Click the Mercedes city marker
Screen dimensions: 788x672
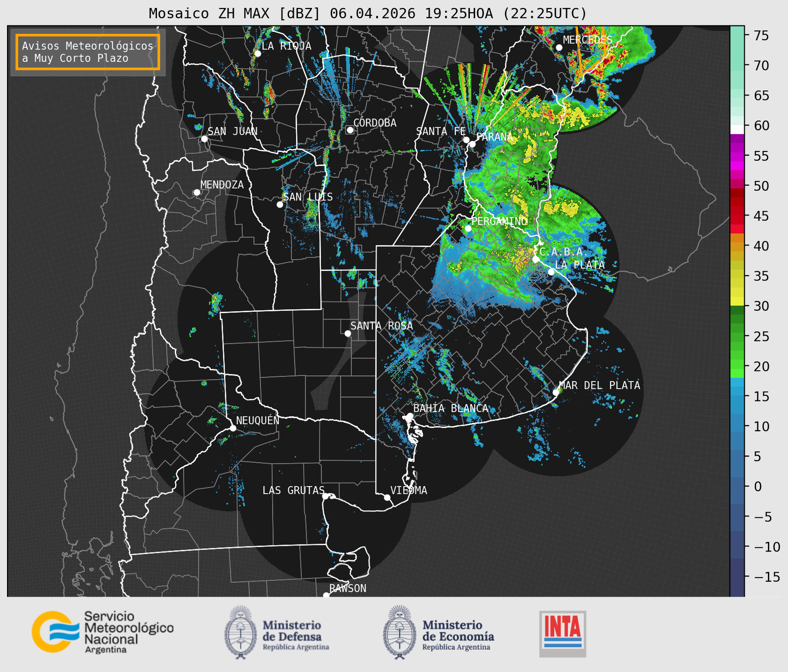click(559, 48)
